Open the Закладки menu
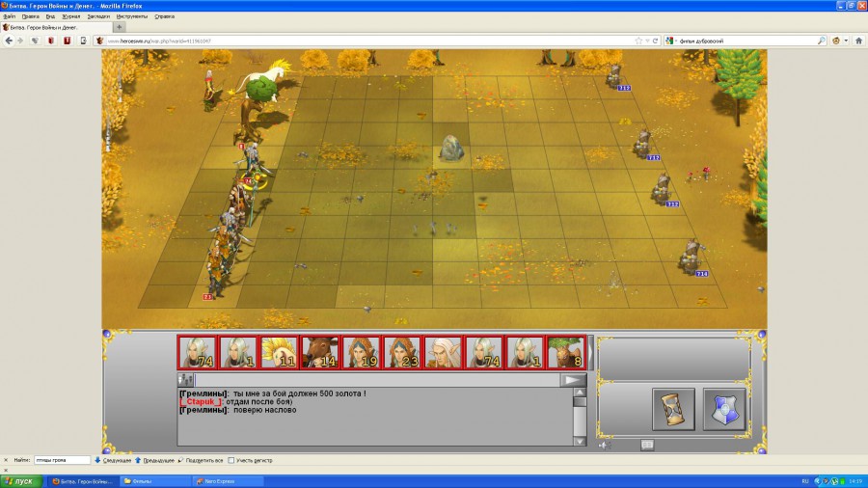Screen dimensions: 868x488 [x=98, y=16]
